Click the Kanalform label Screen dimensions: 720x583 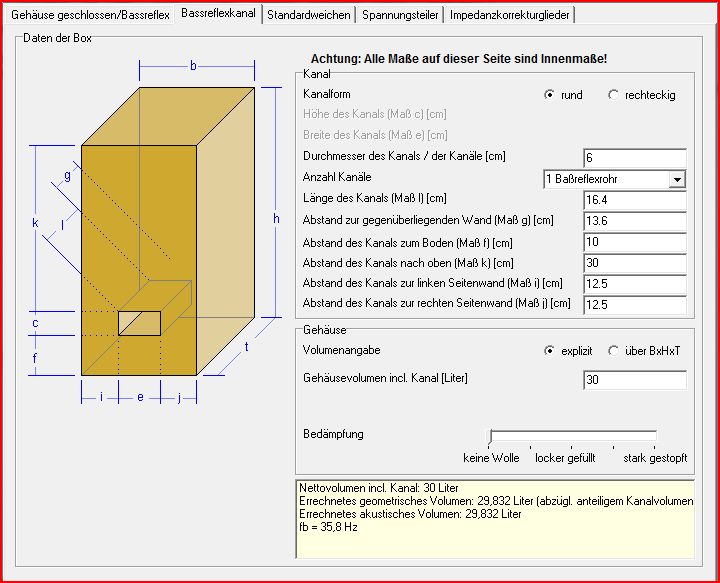coord(326,94)
